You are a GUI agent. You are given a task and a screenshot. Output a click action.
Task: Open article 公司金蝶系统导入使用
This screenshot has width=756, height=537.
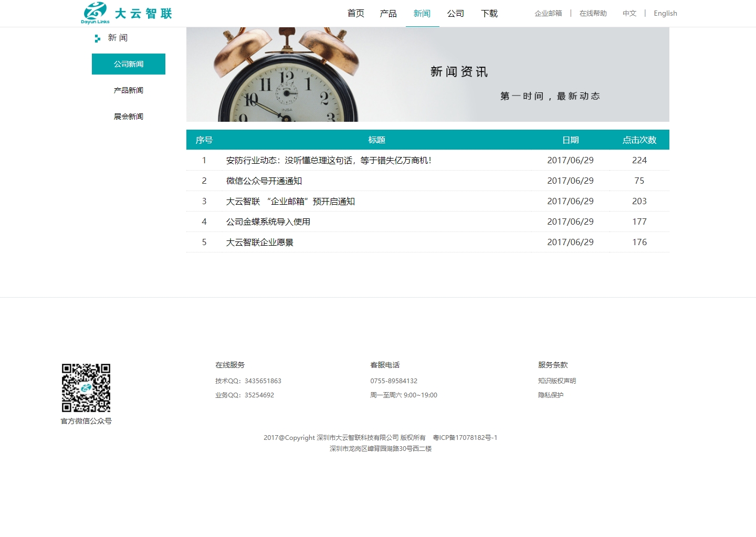(x=268, y=222)
